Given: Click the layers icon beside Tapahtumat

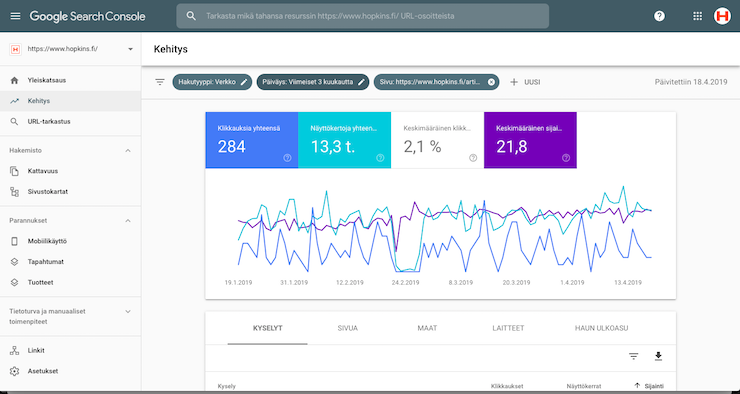Looking at the screenshot, I should click(14, 262).
